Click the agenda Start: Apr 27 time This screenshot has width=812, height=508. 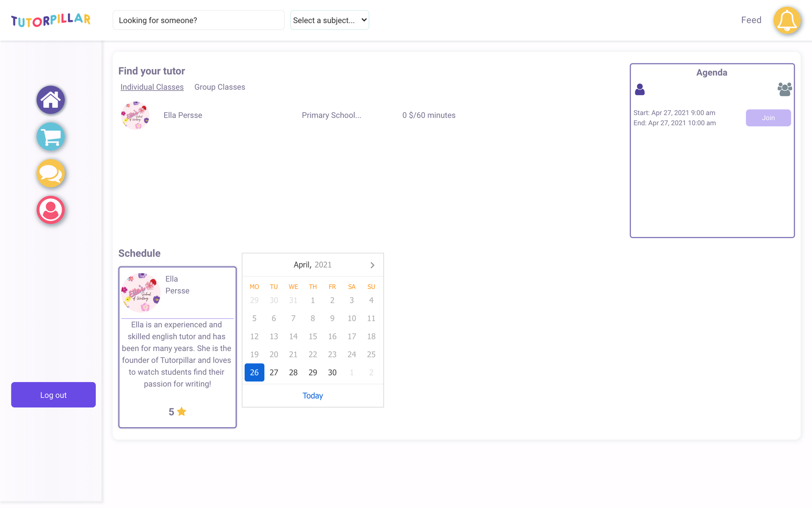tap(674, 113)
